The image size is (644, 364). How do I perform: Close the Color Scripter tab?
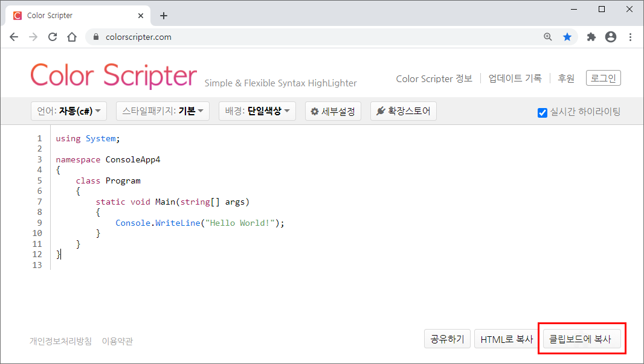point(141,16)
